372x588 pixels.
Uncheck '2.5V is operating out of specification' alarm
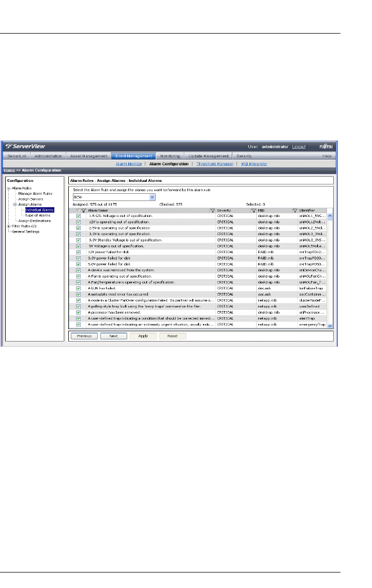pos(79,228)
